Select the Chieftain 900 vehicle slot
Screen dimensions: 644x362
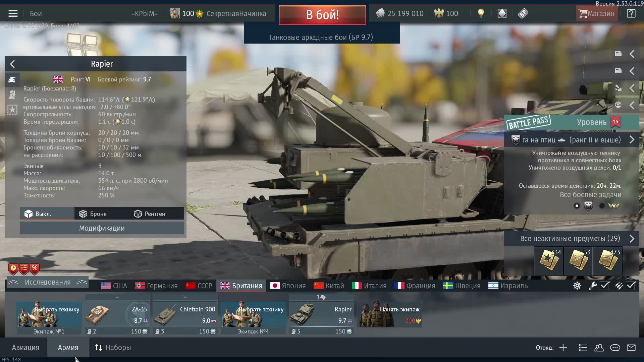185,314
